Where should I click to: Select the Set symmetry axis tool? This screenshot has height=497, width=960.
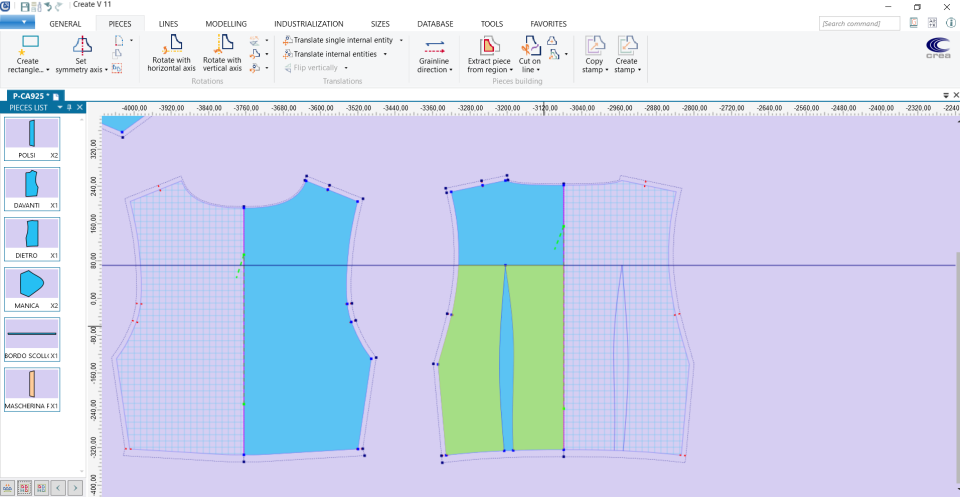tap(82, 44)
